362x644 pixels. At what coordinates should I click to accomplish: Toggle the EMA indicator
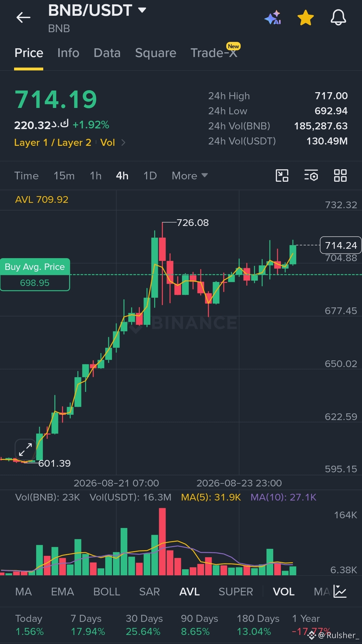(62, 592)
